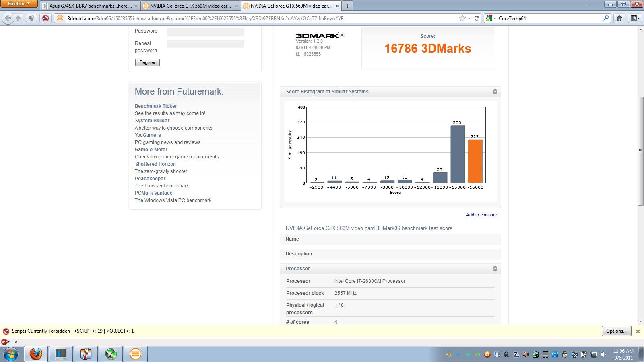Viewport: 644px width, 362px height.
Task: Open the red speaker audio tray icon
Action: coord(526,354)
